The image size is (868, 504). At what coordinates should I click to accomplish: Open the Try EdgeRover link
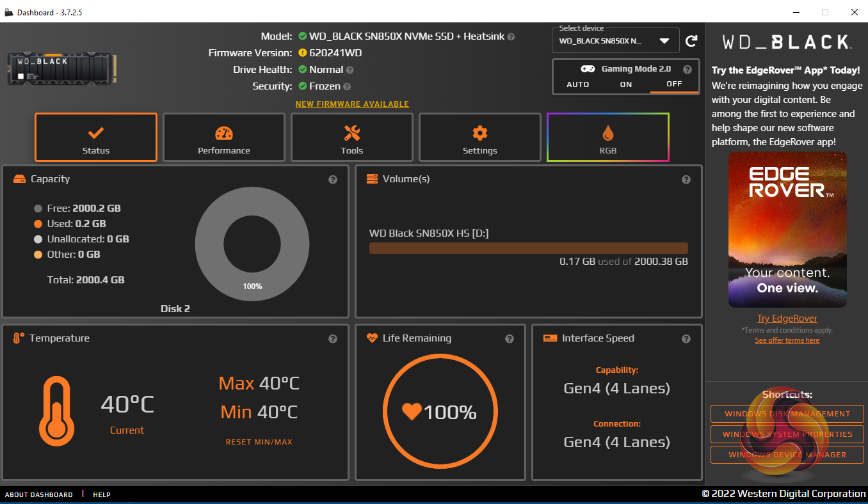[x=787, y=319]
